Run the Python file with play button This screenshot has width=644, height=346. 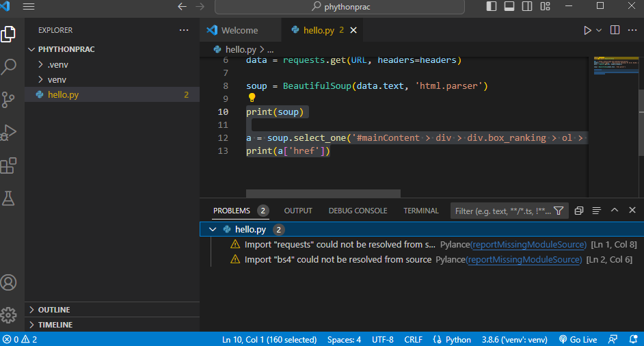(587, 30)
